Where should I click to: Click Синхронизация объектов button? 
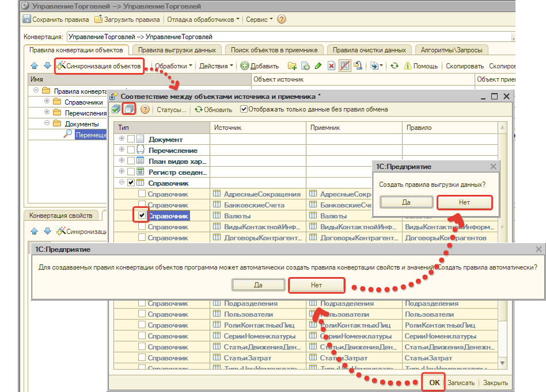(99, 66)
